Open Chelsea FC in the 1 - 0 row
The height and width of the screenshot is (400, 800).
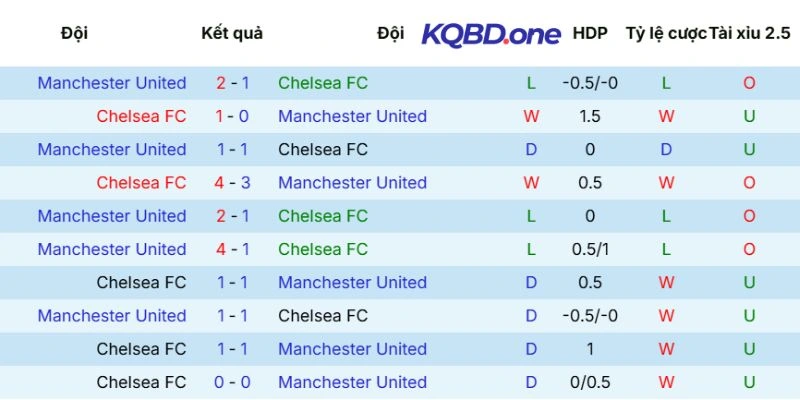pos(141,116)
